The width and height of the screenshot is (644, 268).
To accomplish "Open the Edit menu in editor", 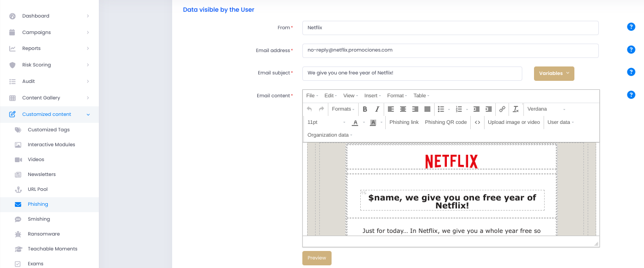I will tap(331, 96).
